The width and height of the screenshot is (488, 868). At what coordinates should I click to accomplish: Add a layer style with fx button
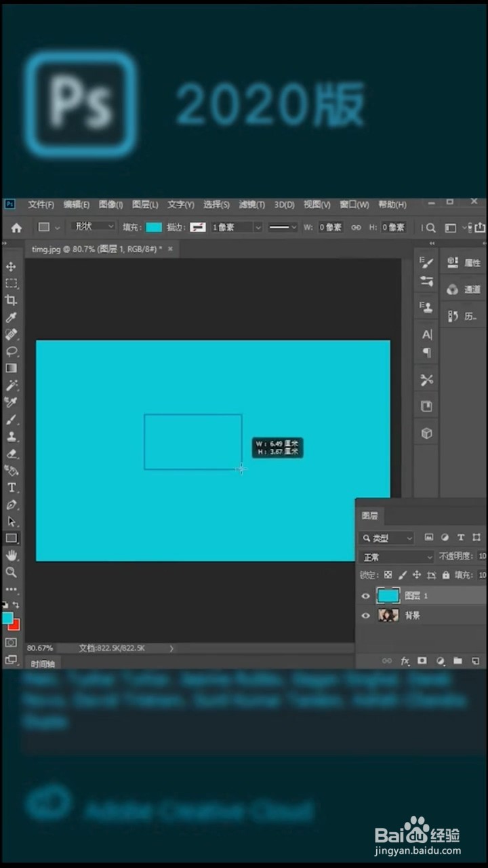pyautogui.click(x=405, y=660)
